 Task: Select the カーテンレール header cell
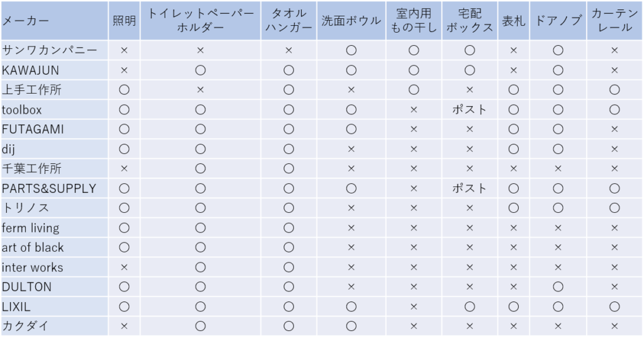click(x=615, y=21)
